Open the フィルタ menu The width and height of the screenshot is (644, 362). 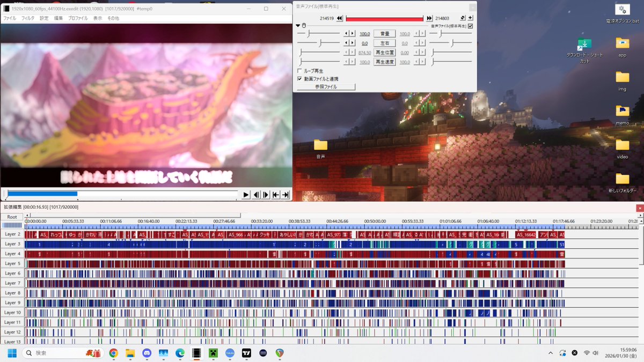coord(28,18)
